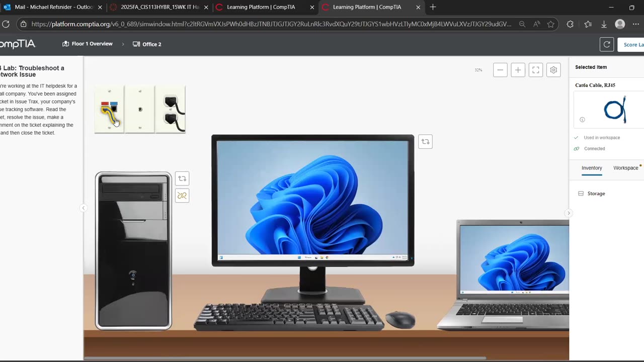Close the active Learning Platform tab

click(418, 7)
